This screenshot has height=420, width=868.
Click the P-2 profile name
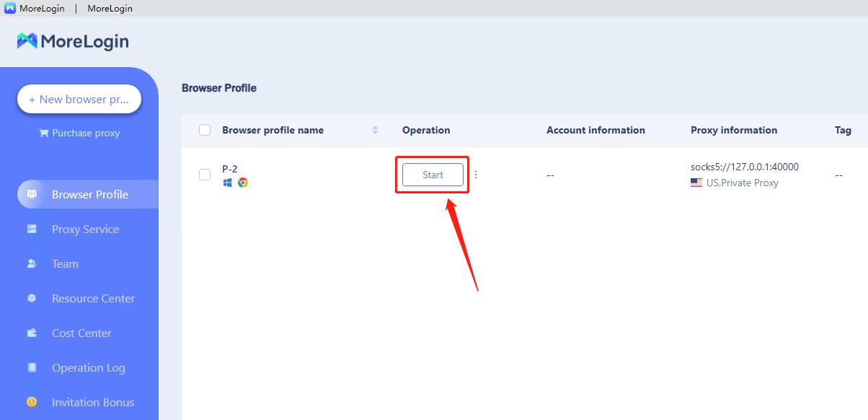(230, 168)
